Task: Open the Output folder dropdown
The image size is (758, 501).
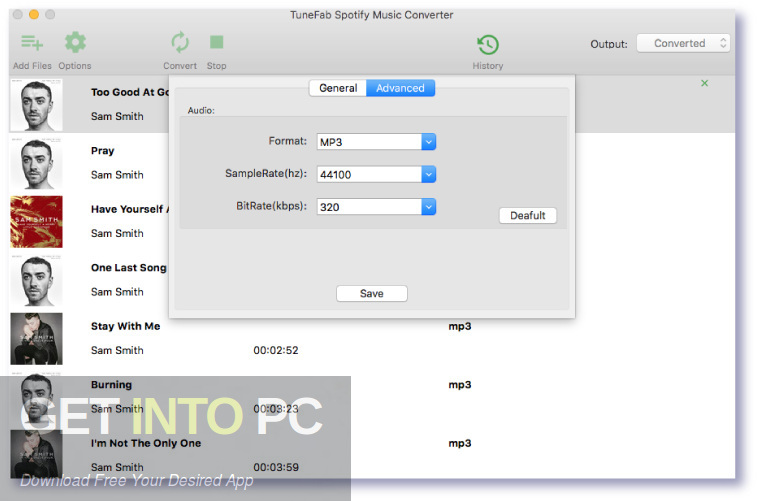Action: (683, 43)
